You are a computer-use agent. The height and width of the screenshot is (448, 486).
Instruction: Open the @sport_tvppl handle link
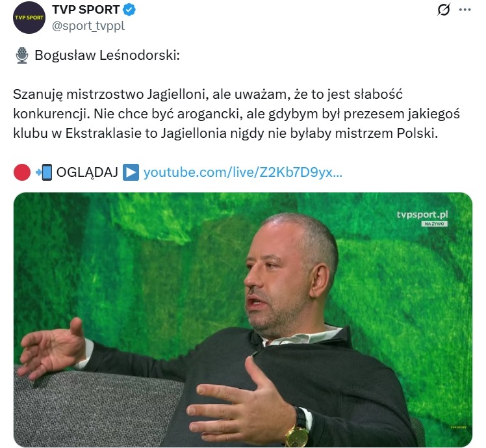(88, 26)
